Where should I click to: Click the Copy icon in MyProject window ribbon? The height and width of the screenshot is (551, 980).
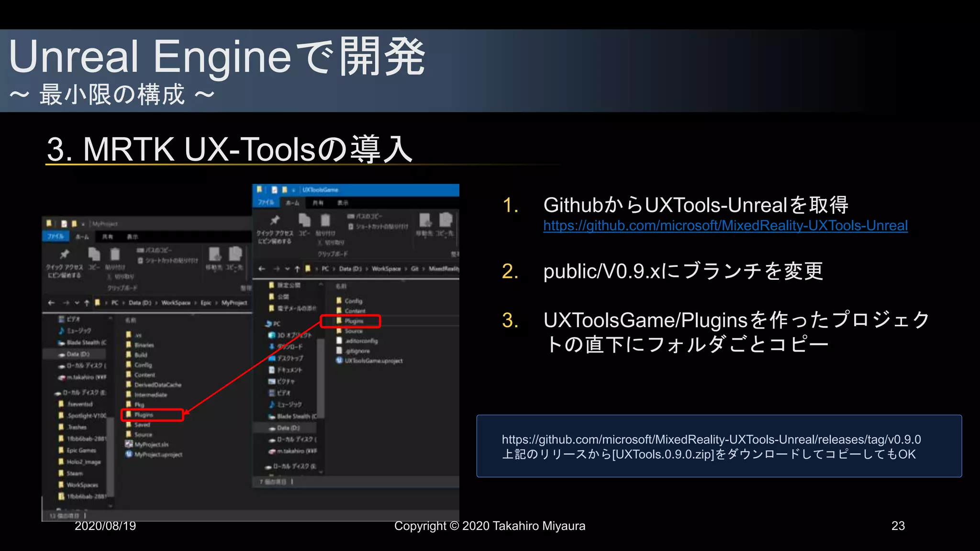tap(94, 254)
